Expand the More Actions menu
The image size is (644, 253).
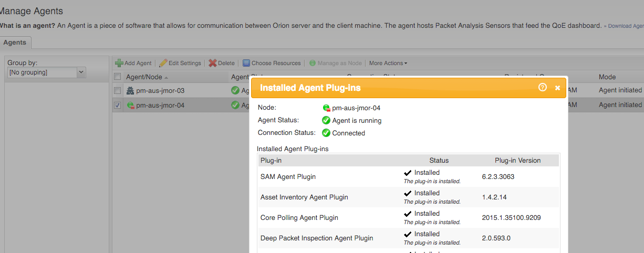pyautogui.click(x=388, y=63)
